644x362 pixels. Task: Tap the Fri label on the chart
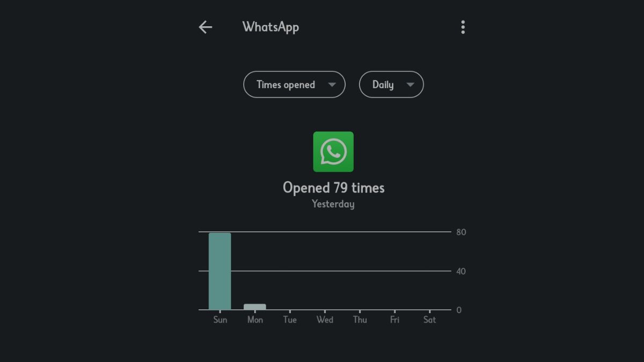[x=394, y=320]
